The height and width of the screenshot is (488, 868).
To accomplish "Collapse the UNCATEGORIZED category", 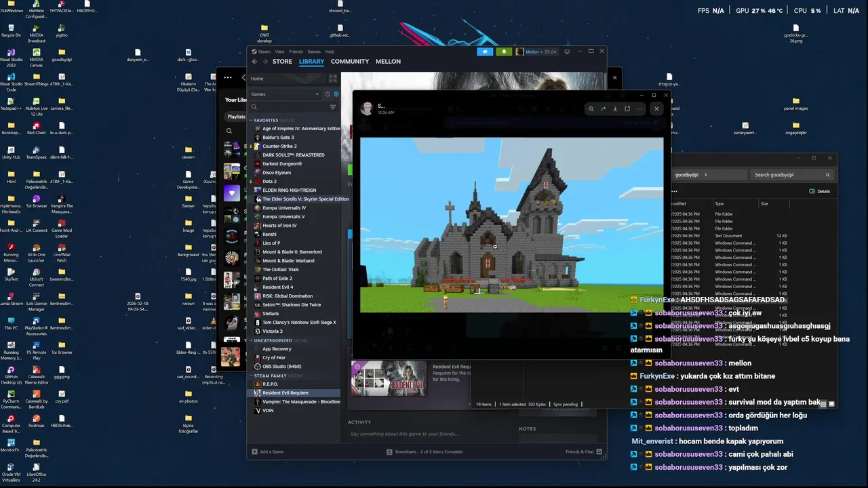I will coord(252,340).
